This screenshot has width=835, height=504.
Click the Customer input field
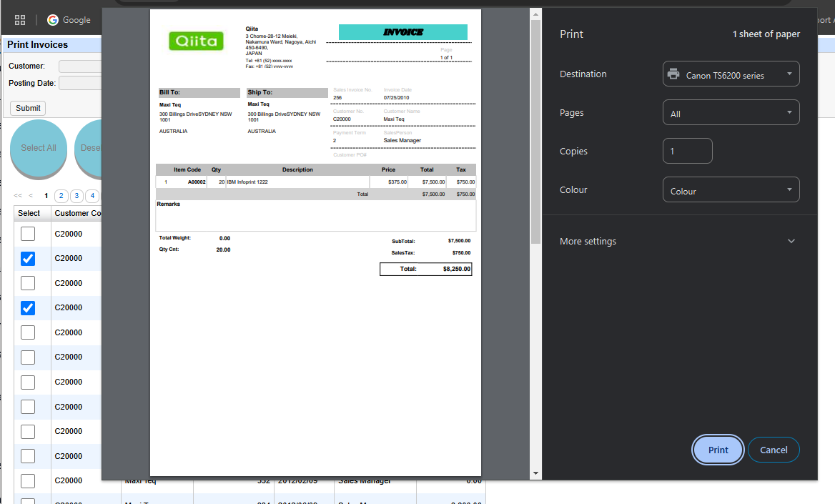[x=80, y=66]
